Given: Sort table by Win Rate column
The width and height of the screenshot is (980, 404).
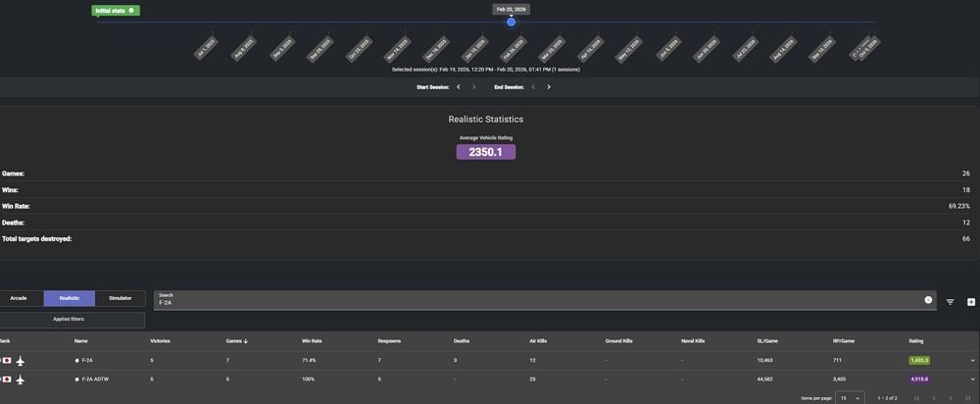Looking at the screenshot, I should pos(312,341).
